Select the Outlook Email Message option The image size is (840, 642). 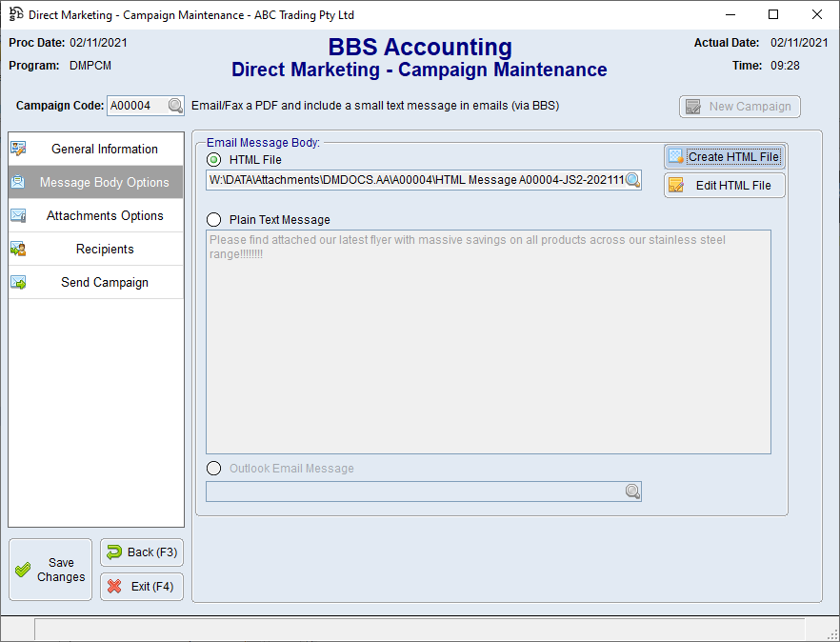click(x=213, y=468)
